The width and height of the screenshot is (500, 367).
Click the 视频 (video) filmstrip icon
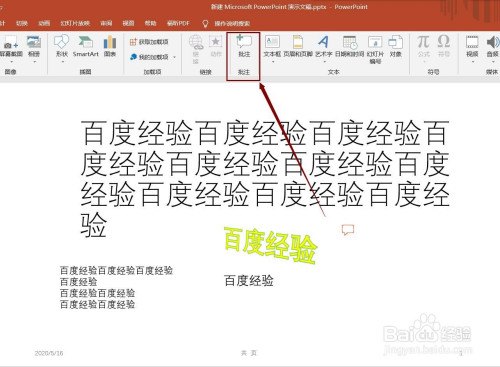(x=472, y=42)
